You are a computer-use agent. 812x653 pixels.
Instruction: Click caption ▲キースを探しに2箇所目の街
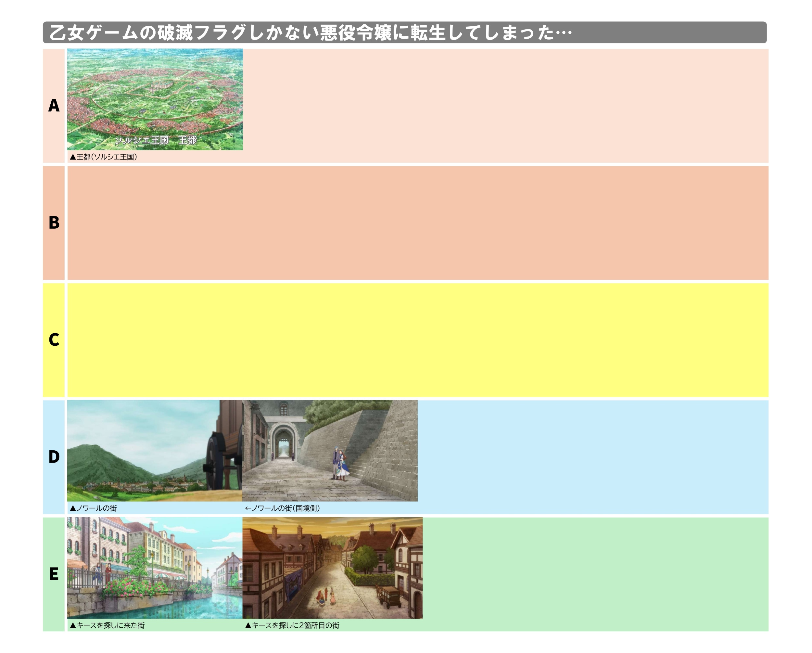292,625
